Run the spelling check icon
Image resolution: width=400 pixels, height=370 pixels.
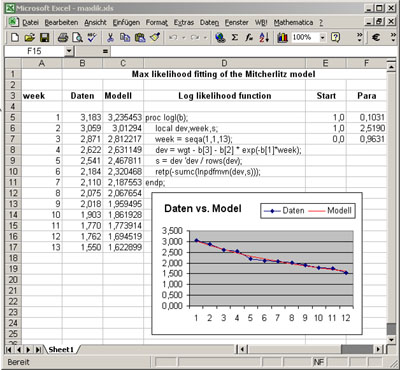[92, 37]
